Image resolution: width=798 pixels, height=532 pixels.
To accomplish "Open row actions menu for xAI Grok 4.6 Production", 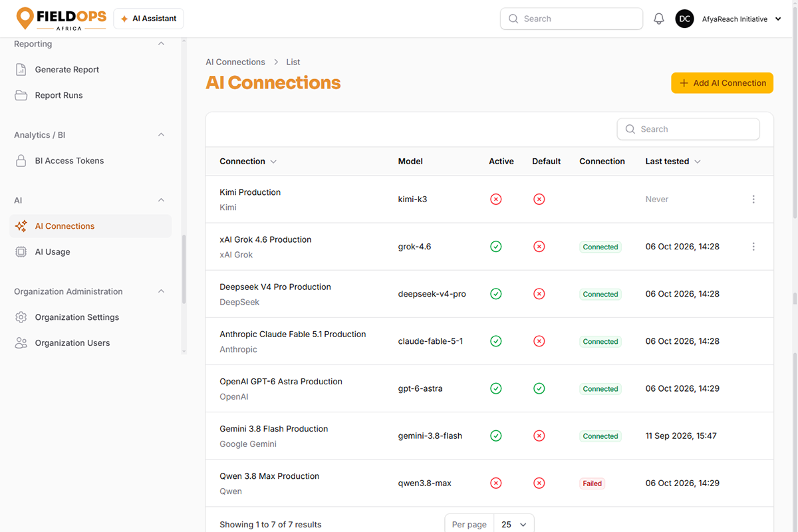I will tap(753, 247).
